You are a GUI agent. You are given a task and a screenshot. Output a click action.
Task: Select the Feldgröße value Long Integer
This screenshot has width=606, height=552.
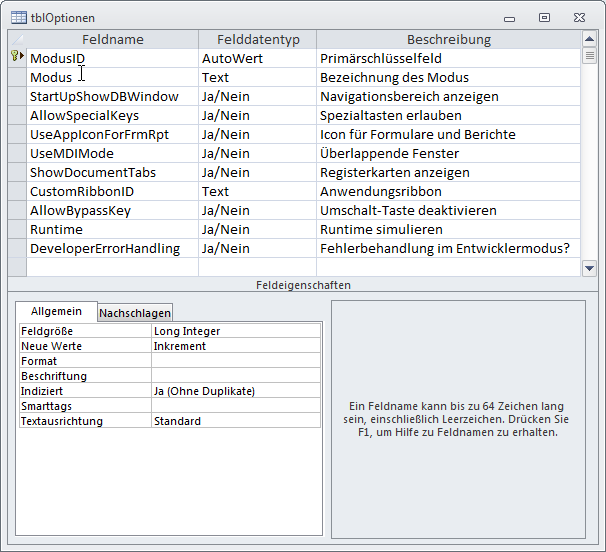pos(236,331)
